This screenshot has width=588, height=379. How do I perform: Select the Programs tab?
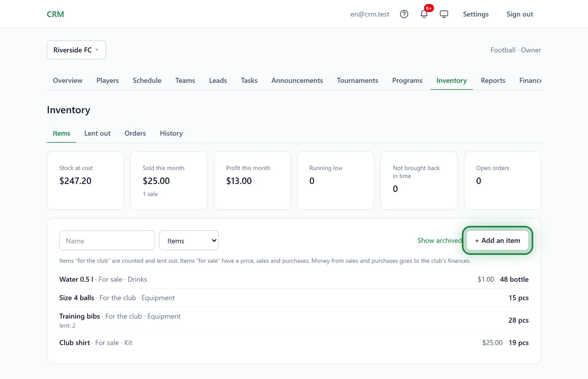[x=407, y=80]
